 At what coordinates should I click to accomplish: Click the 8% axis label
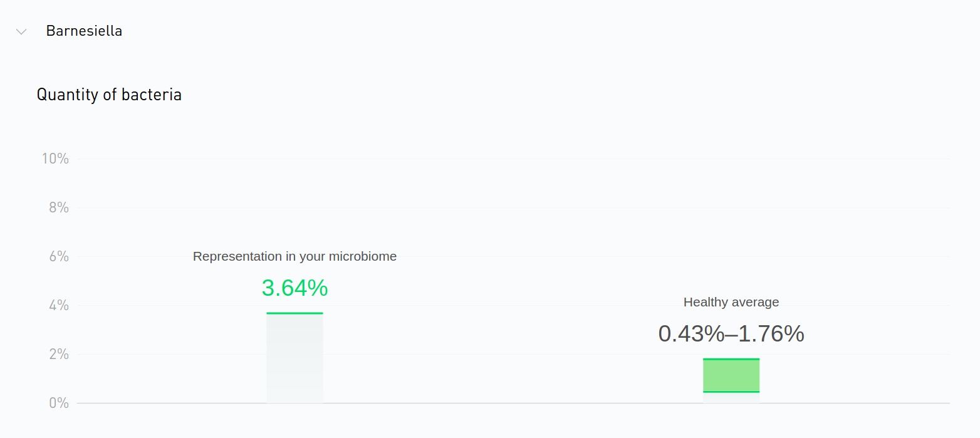(x=59, y=207)
